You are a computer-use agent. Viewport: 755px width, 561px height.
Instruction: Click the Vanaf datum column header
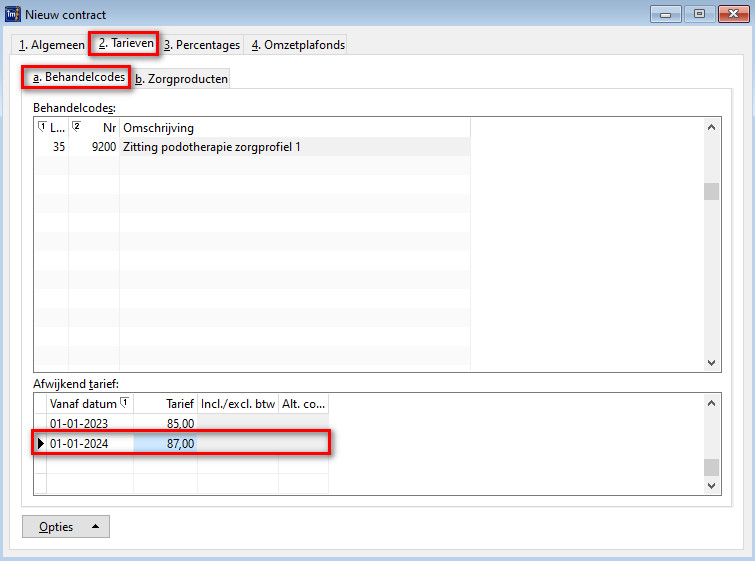pos(84,404)
